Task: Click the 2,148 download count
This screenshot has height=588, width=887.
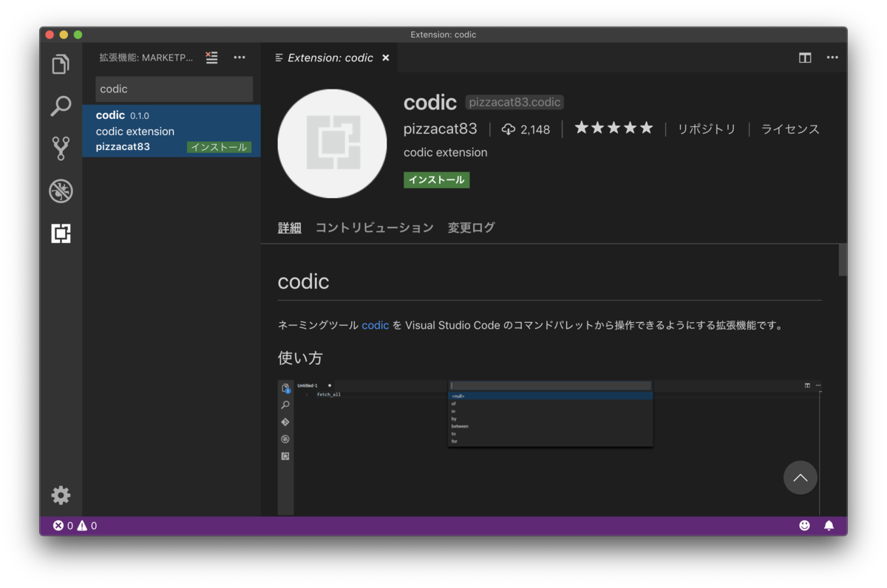Action: point(535,129)
